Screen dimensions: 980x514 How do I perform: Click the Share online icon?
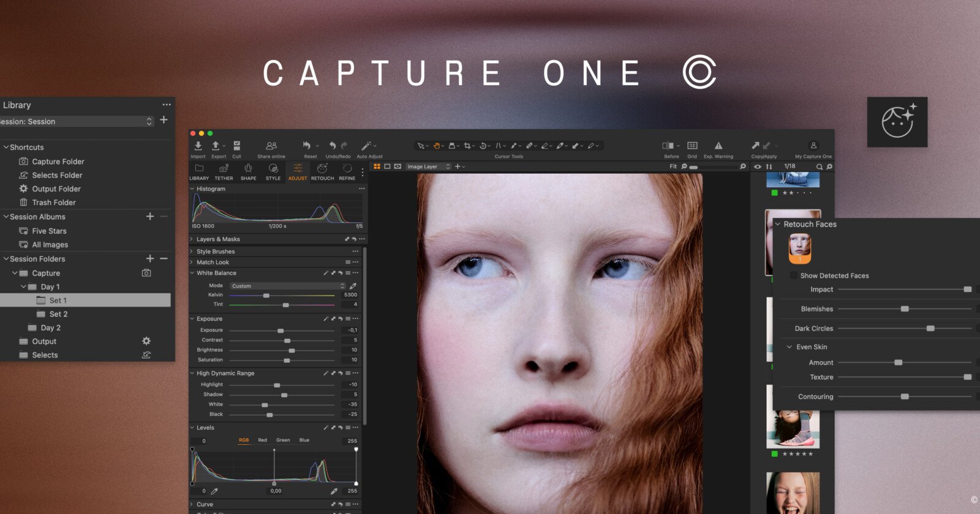pyautogui.click(x=271, y=146)
